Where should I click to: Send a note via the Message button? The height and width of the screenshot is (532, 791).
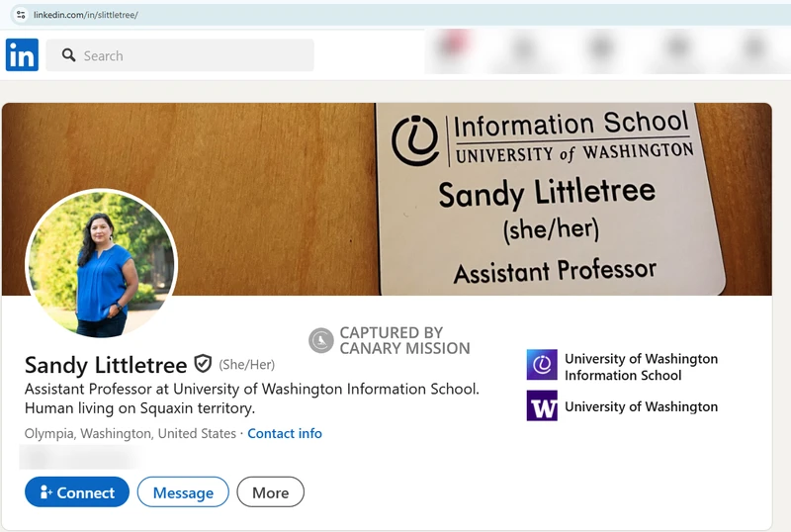tap(183, 492)
